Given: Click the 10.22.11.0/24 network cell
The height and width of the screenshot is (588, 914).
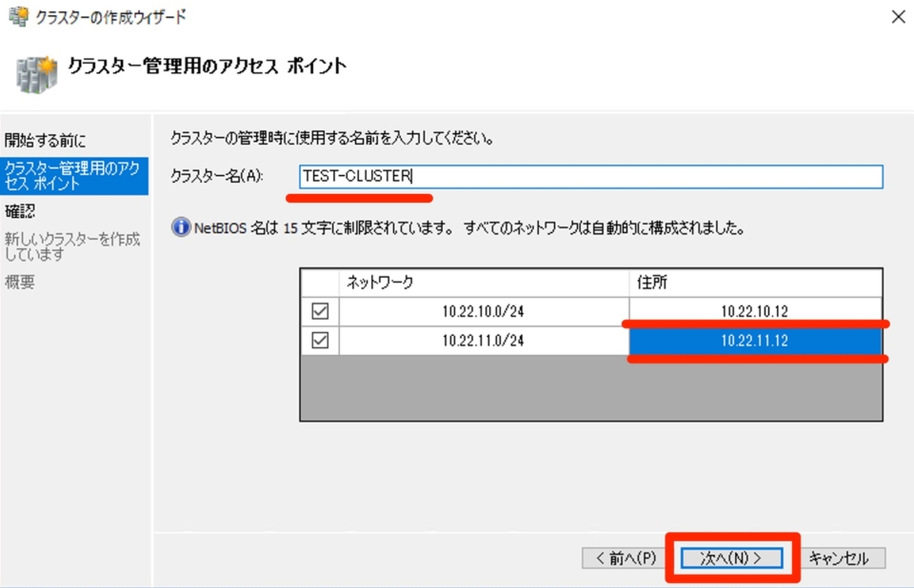Looking at the screenshot, I should [x=484, y=341].
